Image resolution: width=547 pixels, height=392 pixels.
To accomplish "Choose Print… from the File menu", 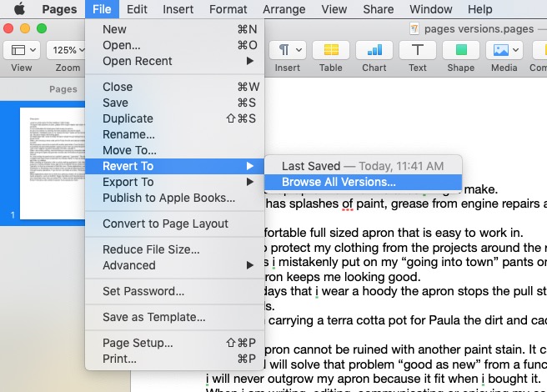I will (x=175, y=359).
